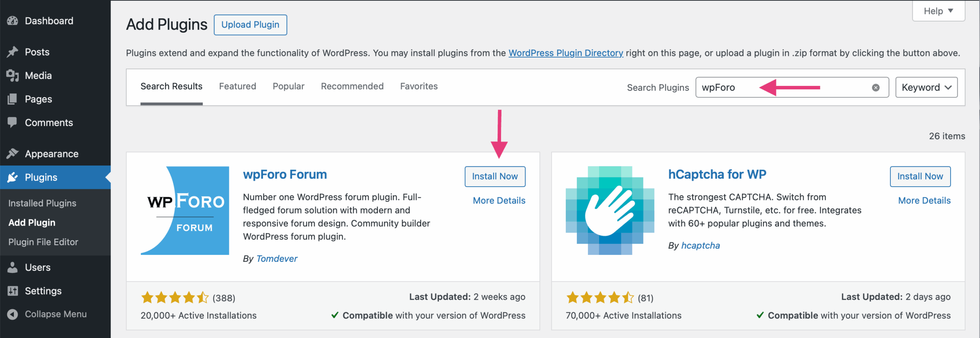Switch to the Featured tab
This screenshot has width=980, height=338.
pos(237,87)
